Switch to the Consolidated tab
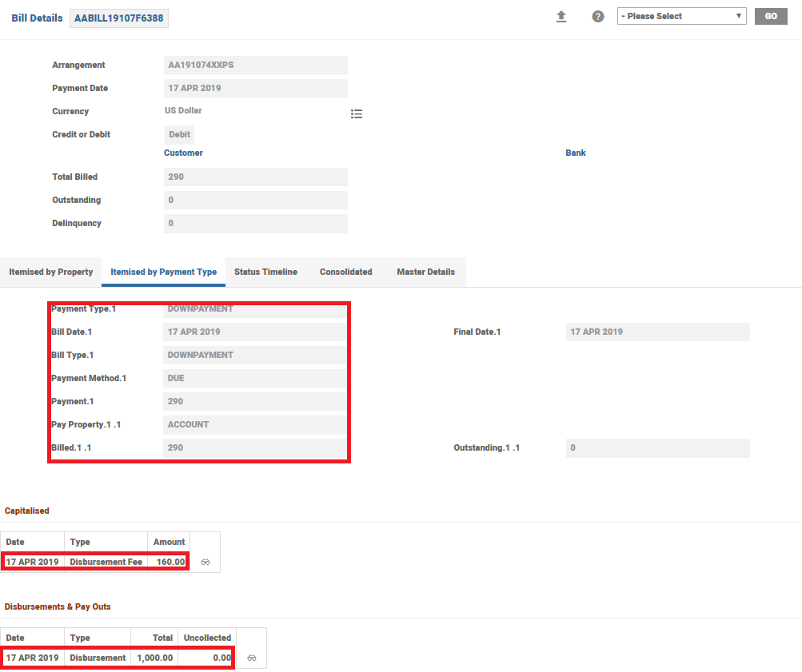The height and width of the screenshot is (672, 802). [345, 272]
